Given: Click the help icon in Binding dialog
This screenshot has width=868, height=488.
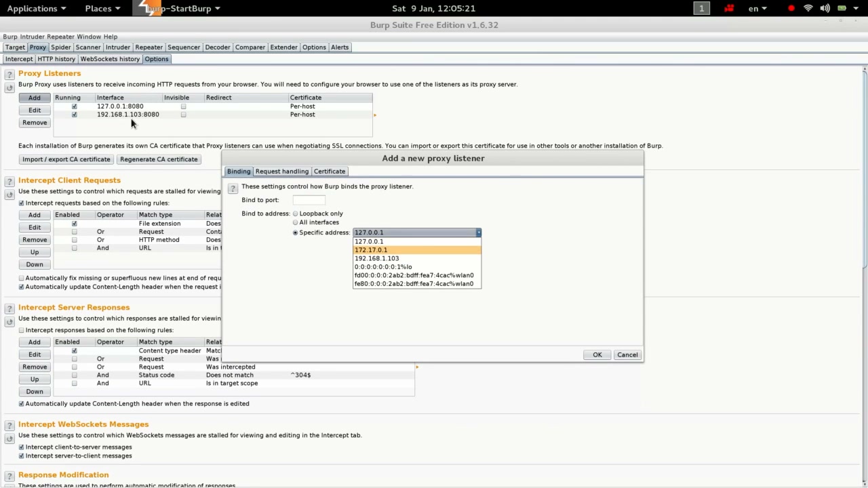Looking at the screenshot, I should (x=233, y=188).
